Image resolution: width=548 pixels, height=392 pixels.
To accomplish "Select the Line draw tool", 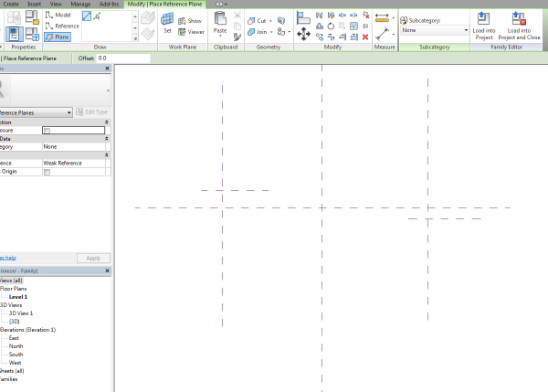I will pos(87,16).
